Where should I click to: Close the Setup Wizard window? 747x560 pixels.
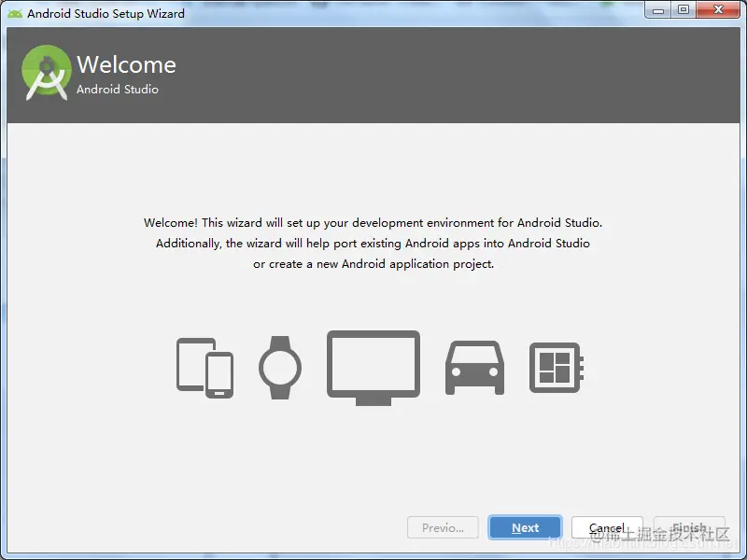(x=718, y=9)
